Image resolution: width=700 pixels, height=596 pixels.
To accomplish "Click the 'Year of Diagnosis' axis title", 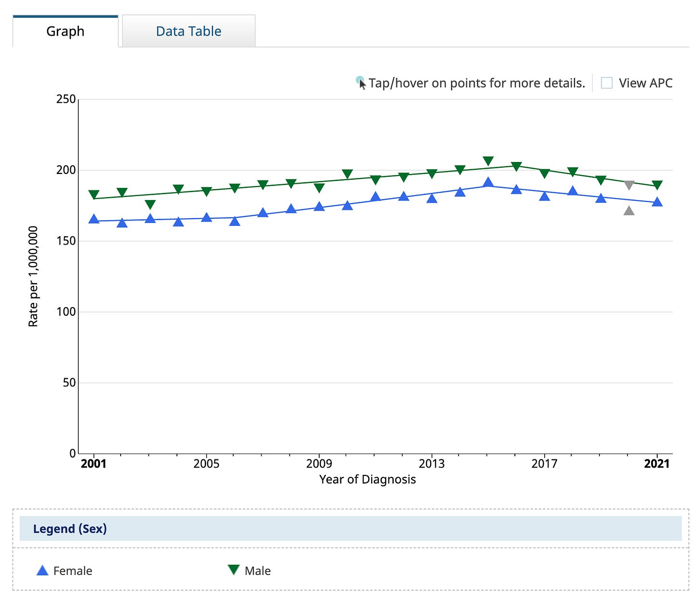I will pyautogui.click(x=368, y=479).
